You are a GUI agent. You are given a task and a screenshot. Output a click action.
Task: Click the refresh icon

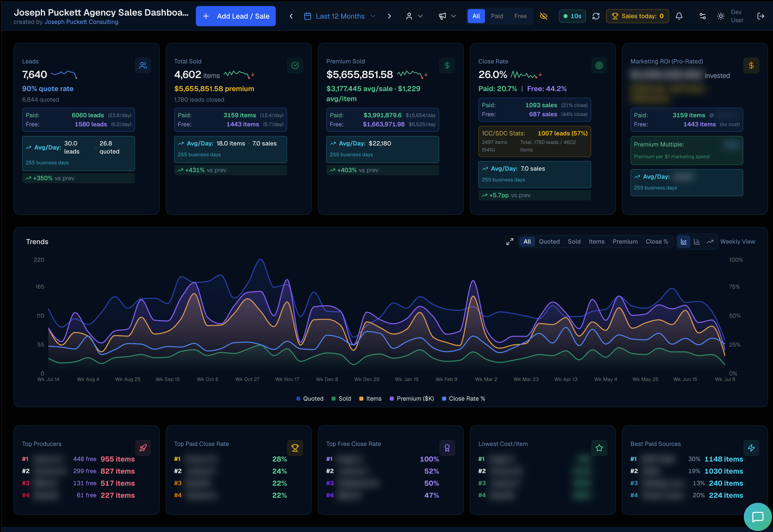(x=596, y=16)
